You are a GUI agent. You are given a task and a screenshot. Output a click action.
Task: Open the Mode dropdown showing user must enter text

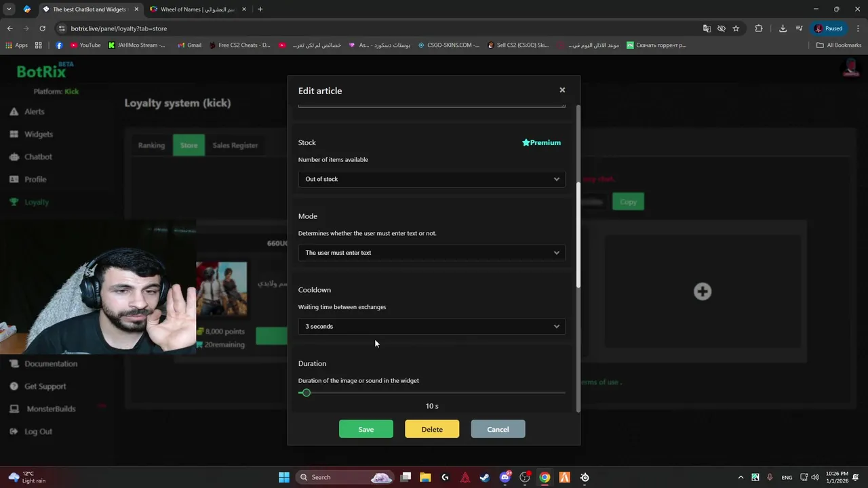(x=431, y=253)
